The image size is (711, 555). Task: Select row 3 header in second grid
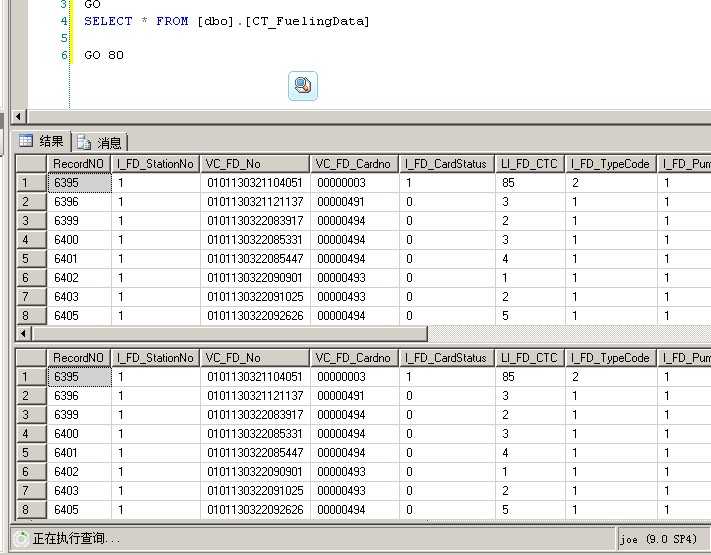point(31,414)
